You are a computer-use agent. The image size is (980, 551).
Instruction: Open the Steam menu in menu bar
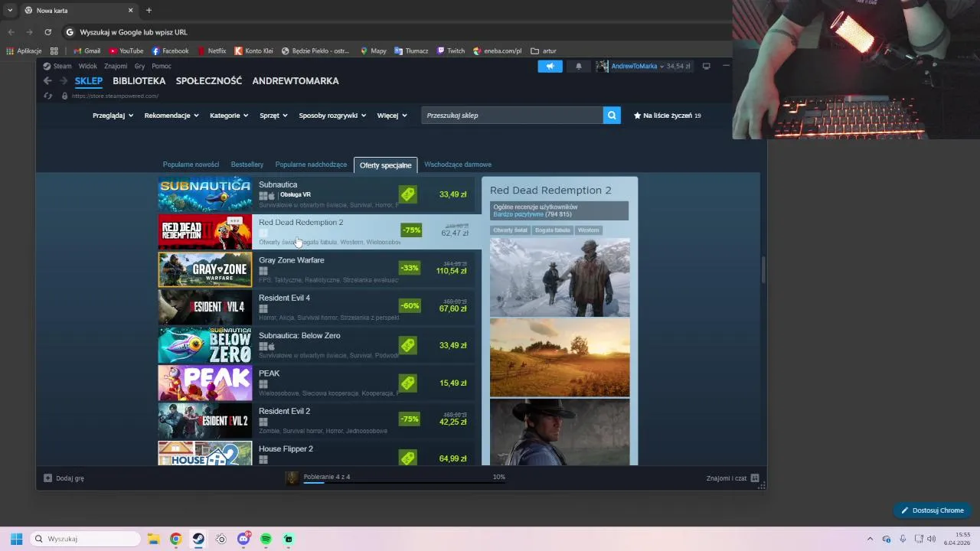(57, 66)
